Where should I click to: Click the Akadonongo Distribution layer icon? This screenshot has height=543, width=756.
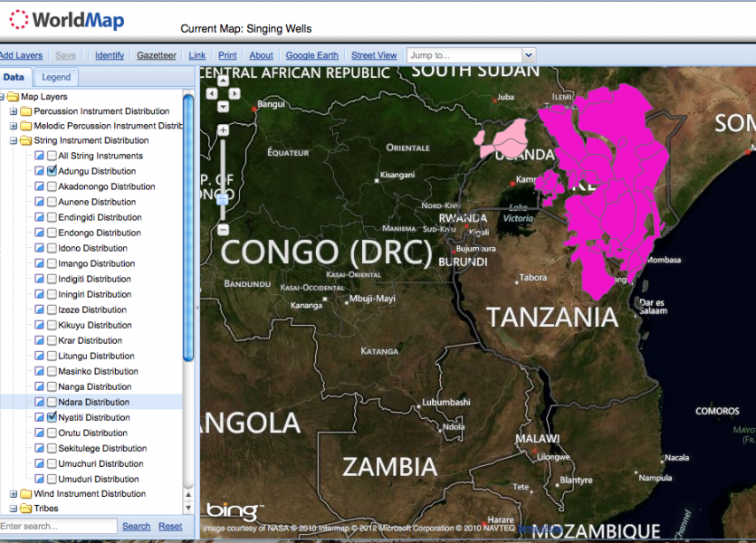pyautogui.click(x=40, y=186)
